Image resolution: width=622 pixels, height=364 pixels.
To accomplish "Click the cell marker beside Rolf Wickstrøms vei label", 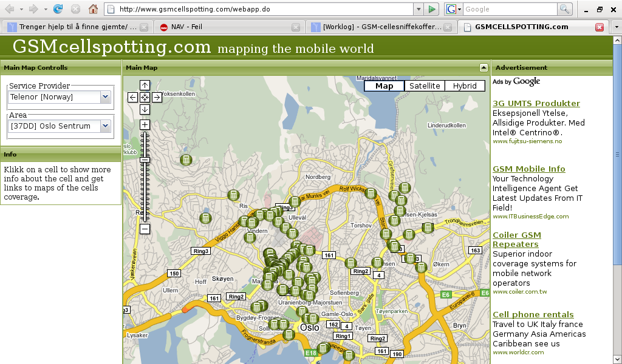I will pos(371,193).
